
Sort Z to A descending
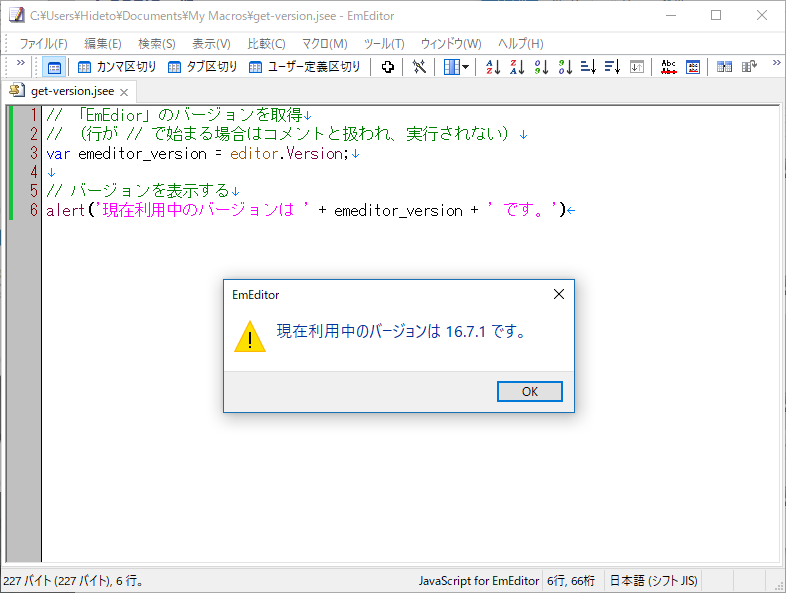[517, 67]
